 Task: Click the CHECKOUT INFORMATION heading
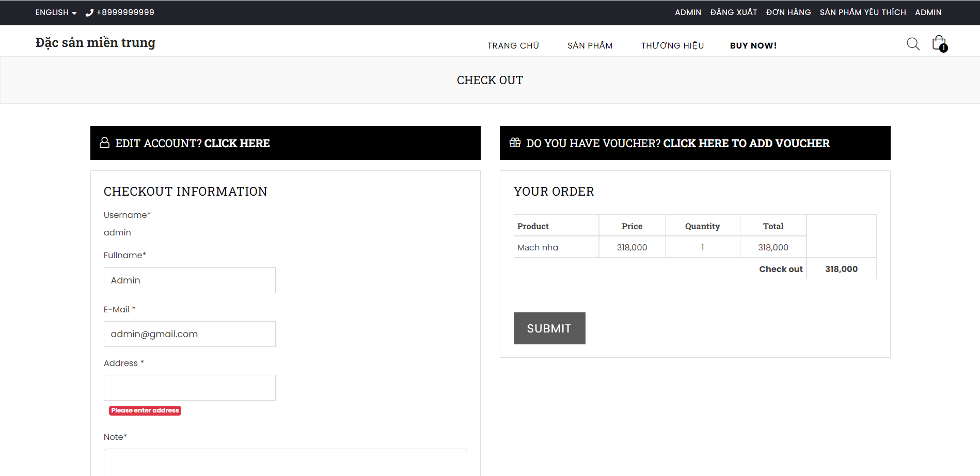point(185,192)
